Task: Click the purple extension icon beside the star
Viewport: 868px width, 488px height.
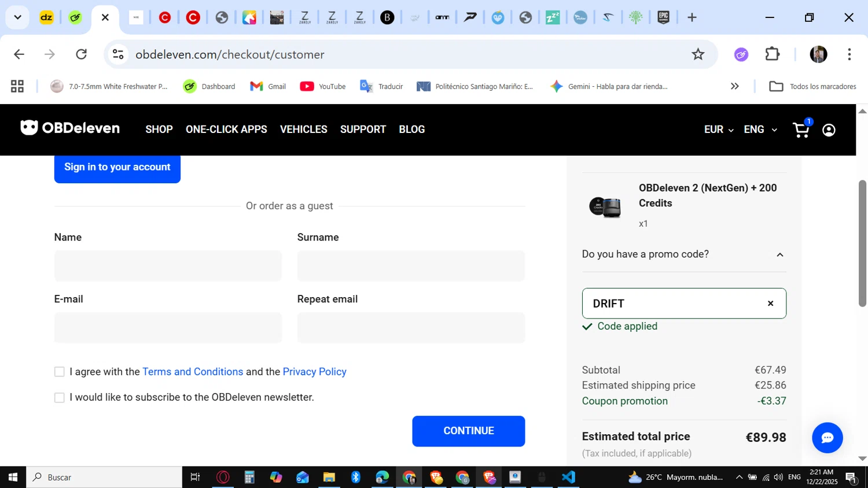Action: point(741,54)
